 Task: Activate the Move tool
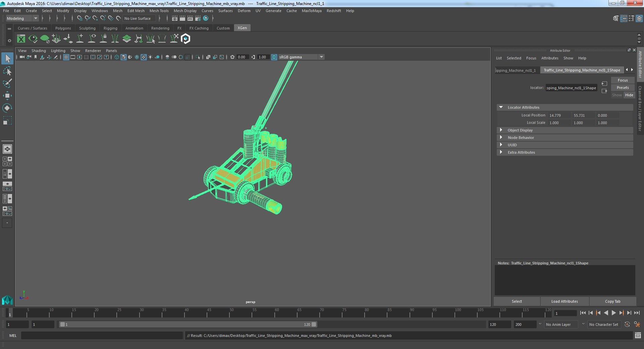pos(7,96)
